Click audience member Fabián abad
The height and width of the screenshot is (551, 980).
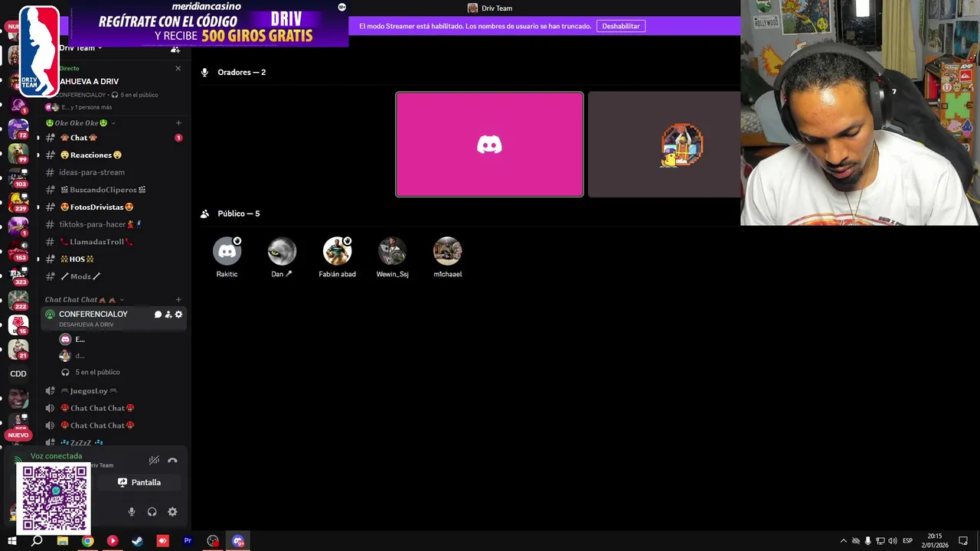coord(337,258)
